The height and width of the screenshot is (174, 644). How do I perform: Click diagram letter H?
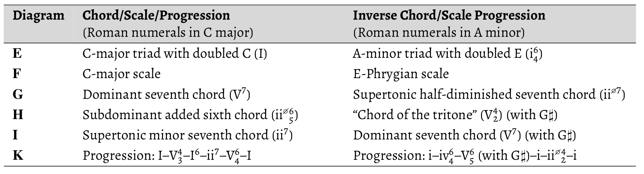tap(18, 115)
